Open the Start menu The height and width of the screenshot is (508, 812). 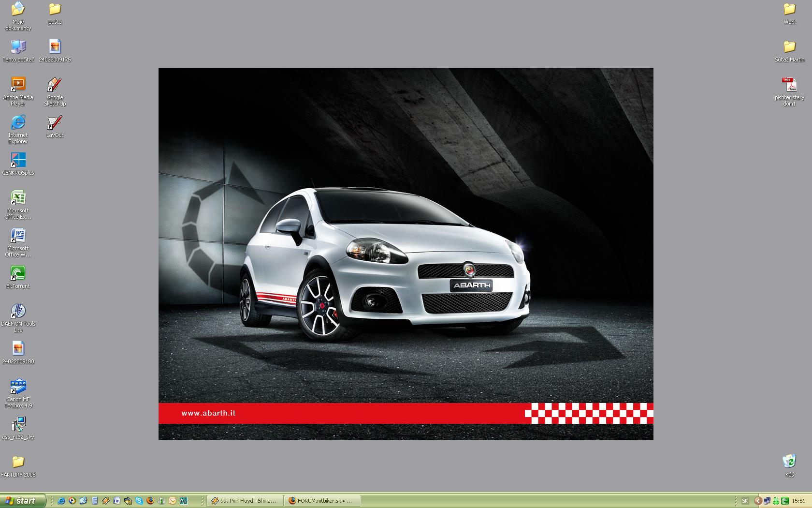pos(22,501)
